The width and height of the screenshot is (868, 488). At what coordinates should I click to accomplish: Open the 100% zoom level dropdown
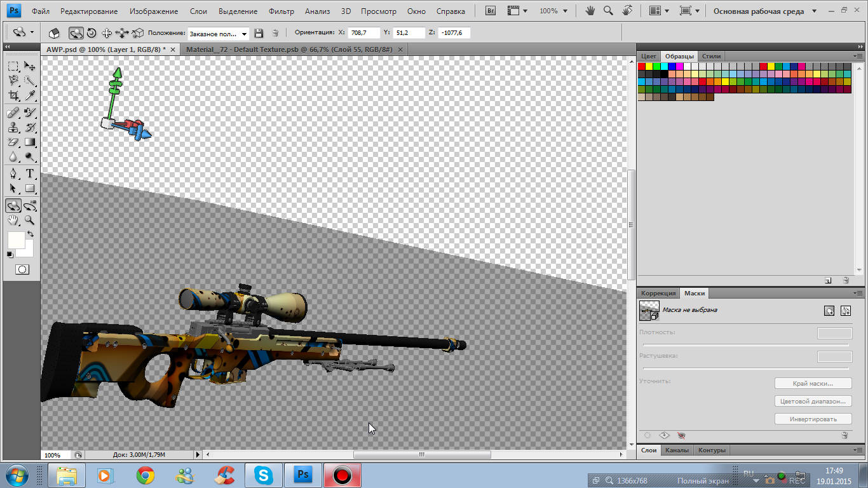pyautogui.click(x=552, y=11)
